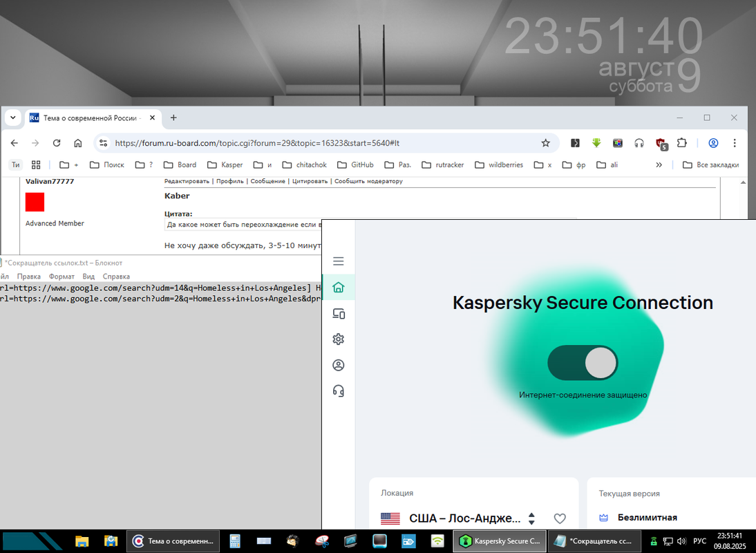Click the 'Цитировать' link in the forum post
This screenshot has width=756, height=553.
coord(310,181)
